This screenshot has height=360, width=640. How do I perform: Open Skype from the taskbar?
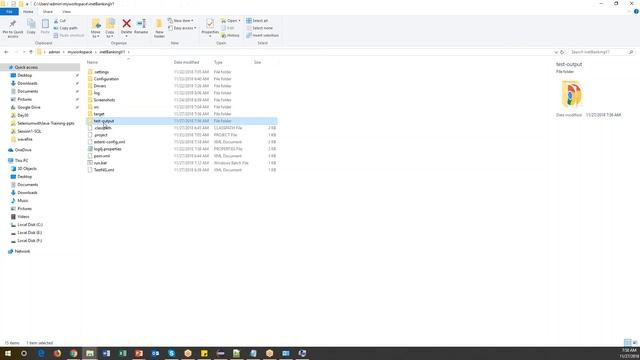(171, 353)
